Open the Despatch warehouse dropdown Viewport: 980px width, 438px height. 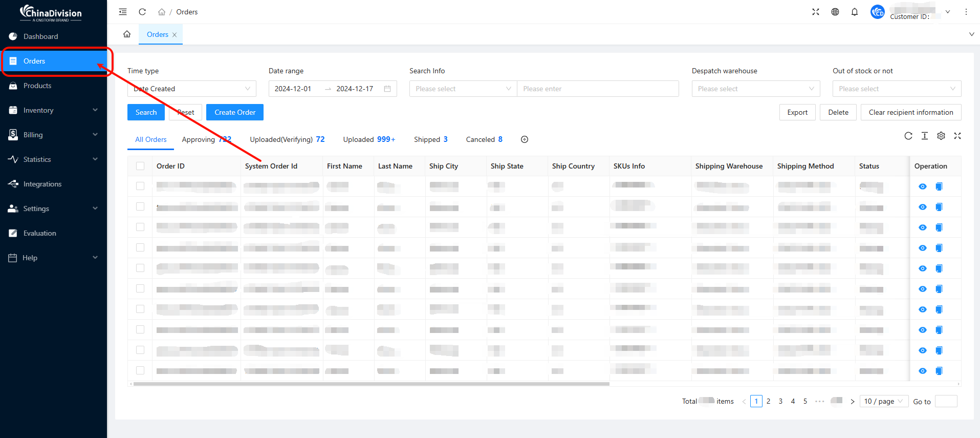pyautogui.click(x=755, y=89)
